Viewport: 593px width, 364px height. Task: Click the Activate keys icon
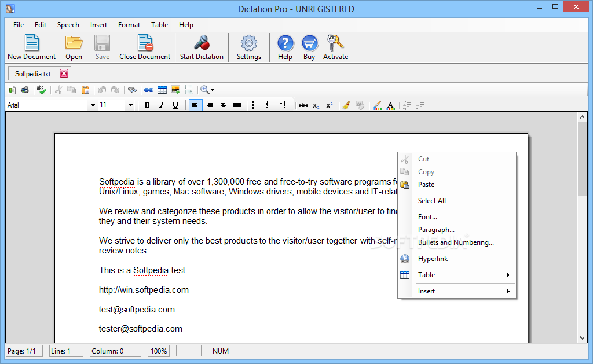(x=335, y=47)
